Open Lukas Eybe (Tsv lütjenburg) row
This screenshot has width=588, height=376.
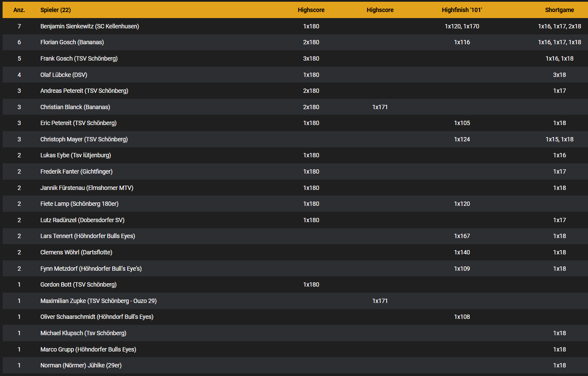pyautogui.click(x=76, y=155)
